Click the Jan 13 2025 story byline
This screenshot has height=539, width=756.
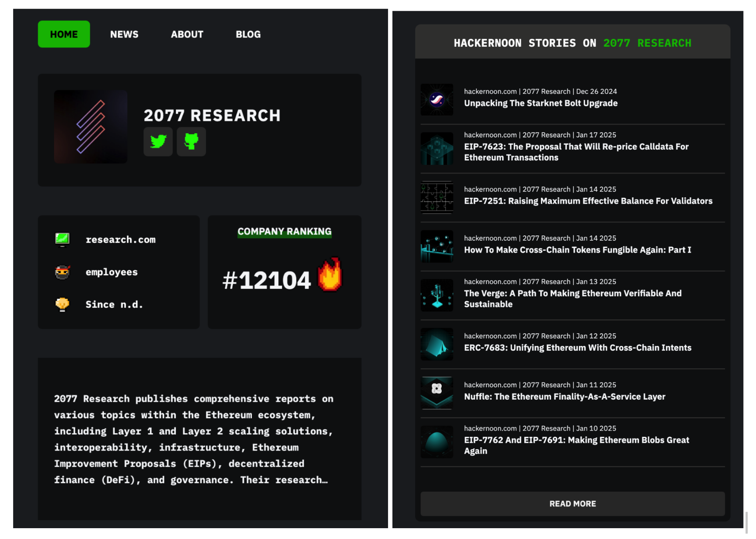click(540, 282)
